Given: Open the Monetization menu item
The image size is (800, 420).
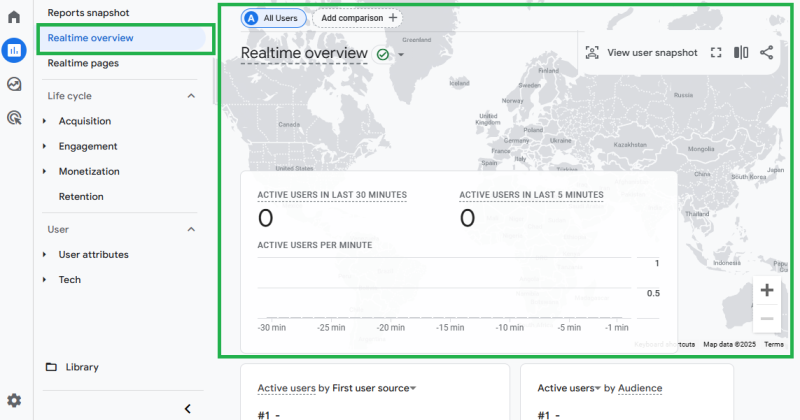Looking at the screenshot, I should [x=89, y=171].
